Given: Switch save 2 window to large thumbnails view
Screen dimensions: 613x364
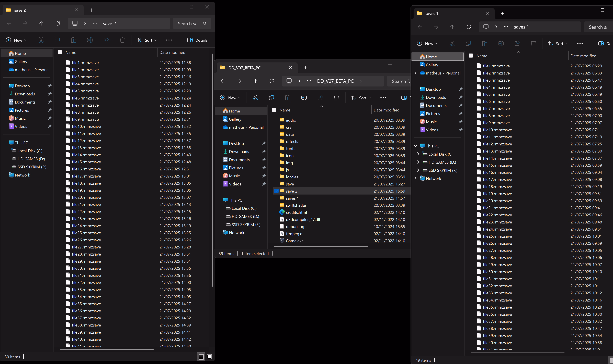Looking at the screenshot, I should click(209, 356).
